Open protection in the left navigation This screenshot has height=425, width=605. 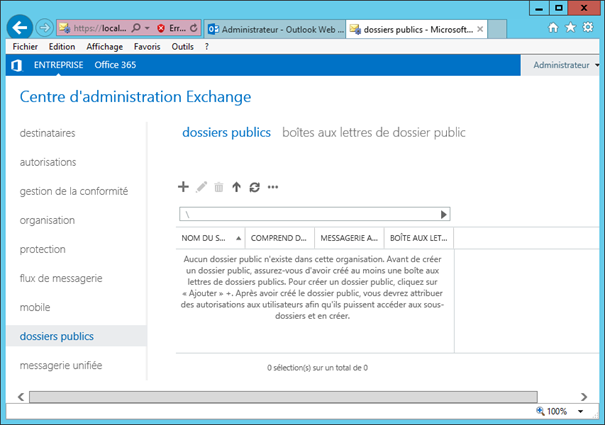[x=42, y=249]
